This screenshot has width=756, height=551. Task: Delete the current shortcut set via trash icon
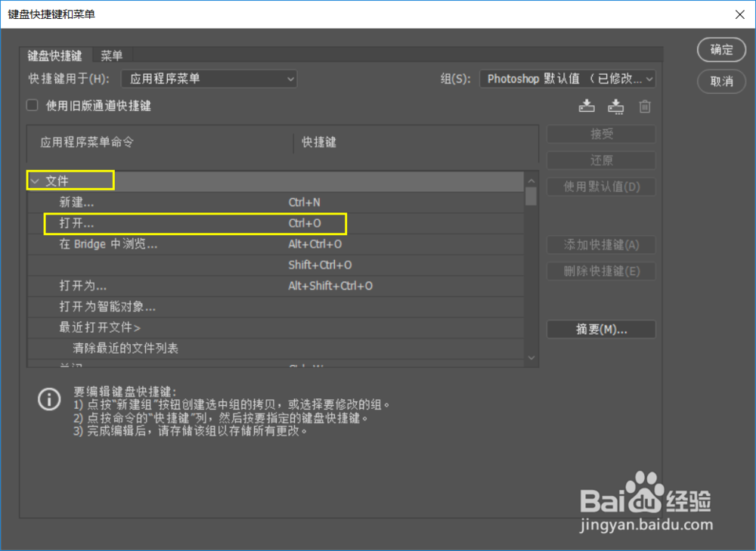tap(644, 107)
